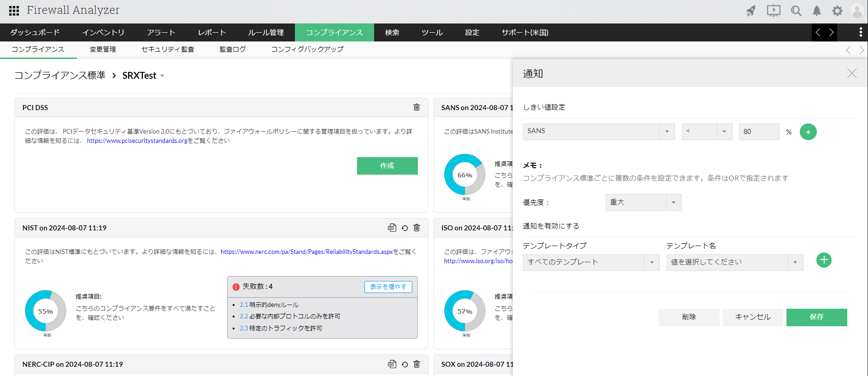
Task: Click the notification bell icon
Action: click(x=816, y=11)
